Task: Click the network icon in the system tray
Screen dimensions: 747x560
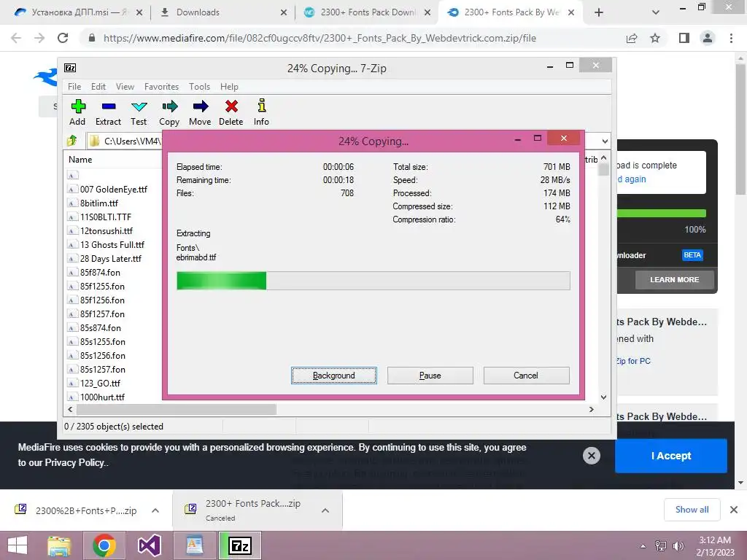Action: (661, 545)
